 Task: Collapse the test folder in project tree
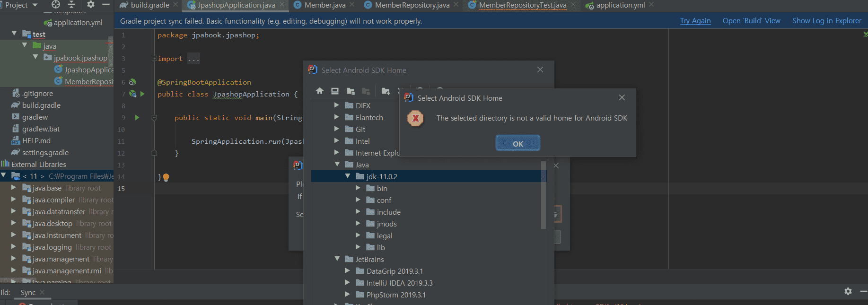[14, 34]
